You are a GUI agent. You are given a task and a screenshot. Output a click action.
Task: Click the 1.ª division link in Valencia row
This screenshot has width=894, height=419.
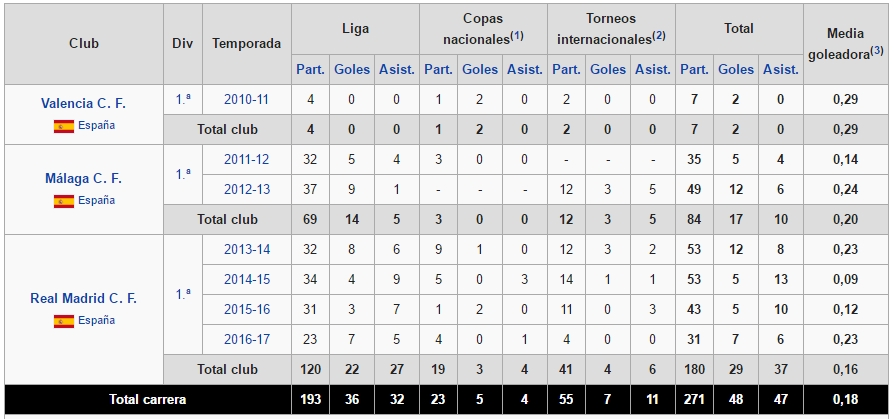tap(184, 99)
